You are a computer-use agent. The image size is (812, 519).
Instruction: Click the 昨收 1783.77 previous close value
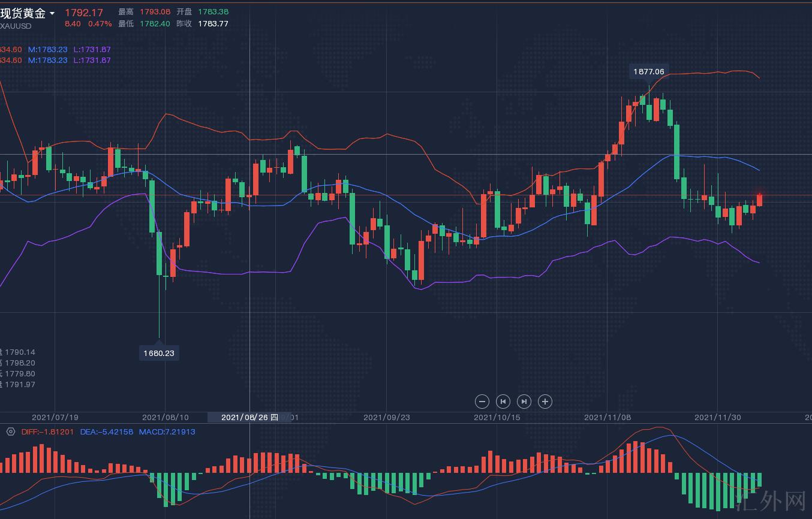[x=213, y=24]
